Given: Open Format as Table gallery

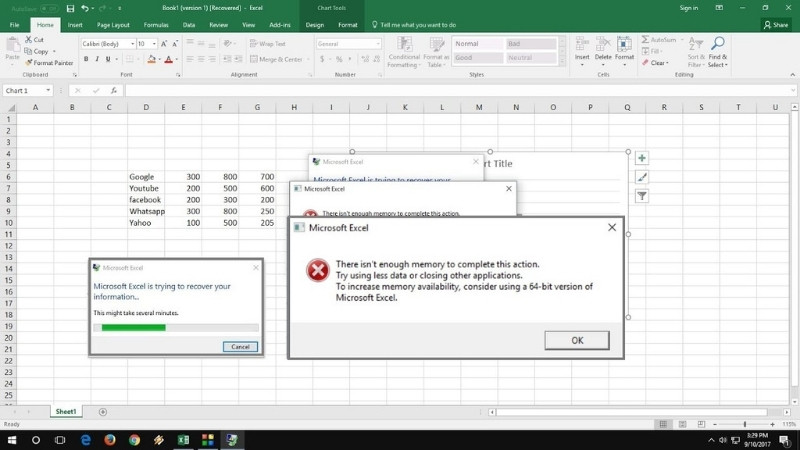Looking at the screenshot, I should coord(436,52).
